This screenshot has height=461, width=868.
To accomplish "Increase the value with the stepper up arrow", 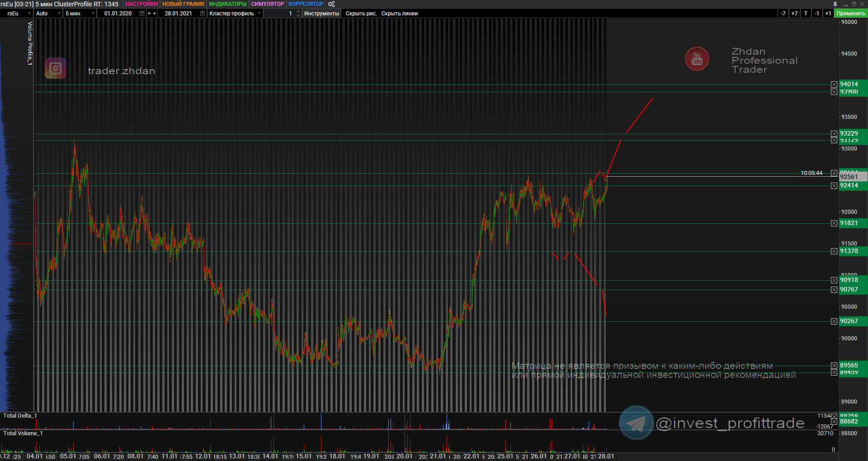I will 298,11.
